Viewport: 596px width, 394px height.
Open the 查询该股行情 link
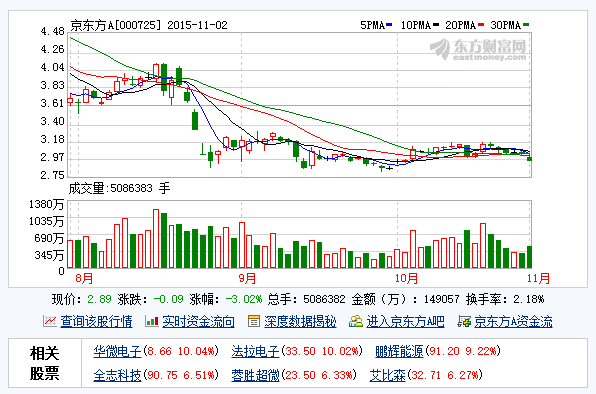click(x=96, y=321)
